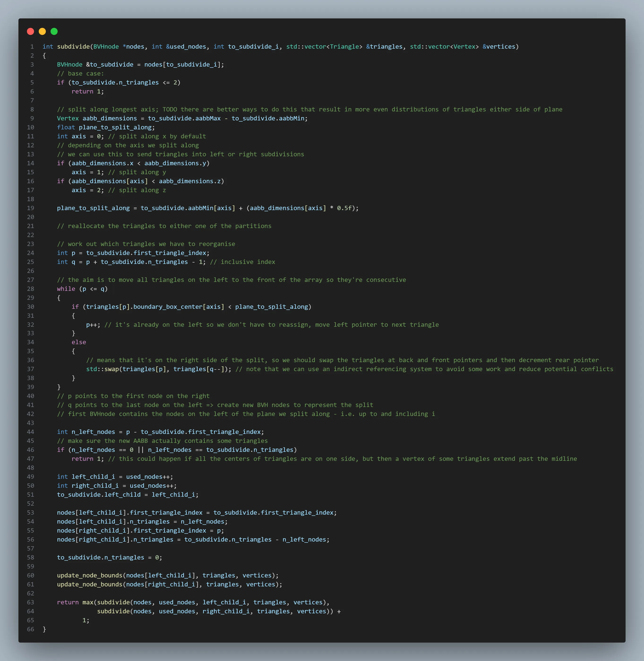Viewport: 644px width, 661px height.
Task: Click line number 1 in the gutter
Action: (32, 47)
